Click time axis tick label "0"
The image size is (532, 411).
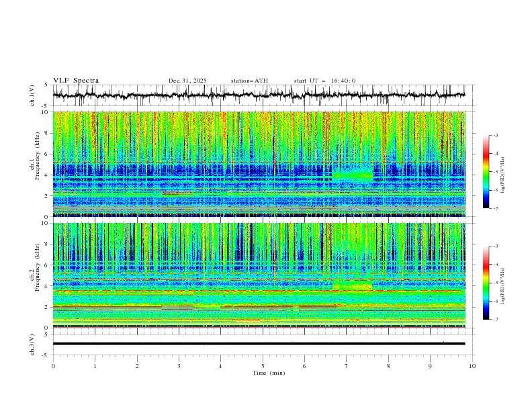(x=53, y=366)
